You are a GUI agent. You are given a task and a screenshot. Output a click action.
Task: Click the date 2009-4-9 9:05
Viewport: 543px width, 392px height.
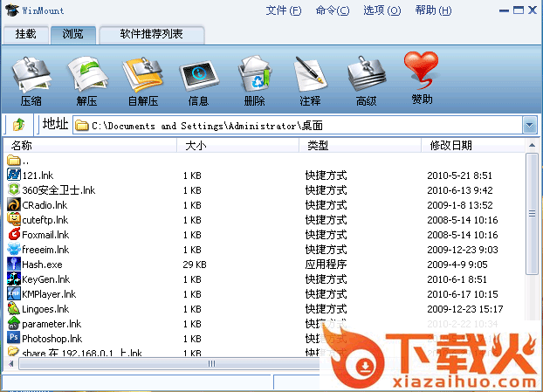457,265
